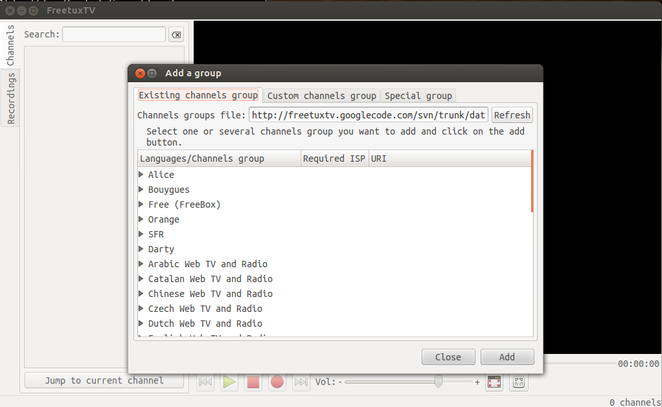Click the previous channel button in the player
The width and height of the screenshot is (662, 407).
click(x=206, y=382)
